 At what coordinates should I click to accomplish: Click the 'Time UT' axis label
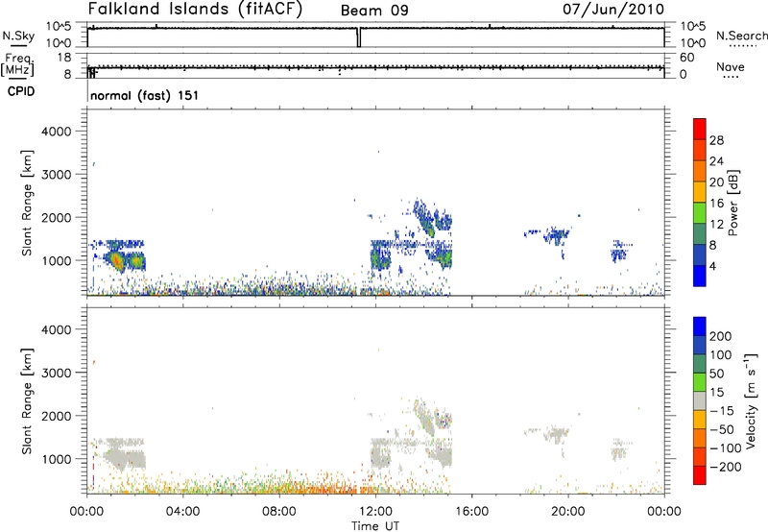click(x=375, y=526)
